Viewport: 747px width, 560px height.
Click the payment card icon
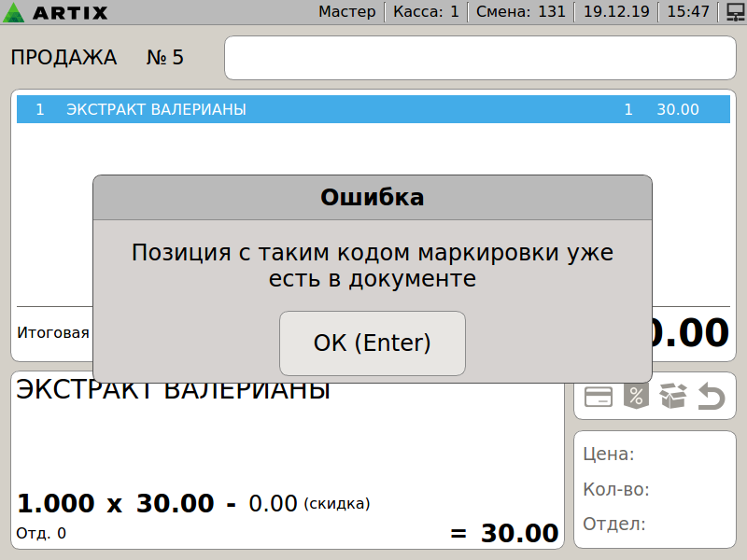click(x=599, y=396)
